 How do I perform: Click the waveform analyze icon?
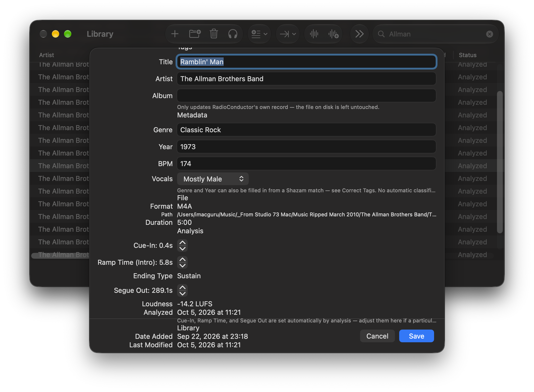point(314,34)
